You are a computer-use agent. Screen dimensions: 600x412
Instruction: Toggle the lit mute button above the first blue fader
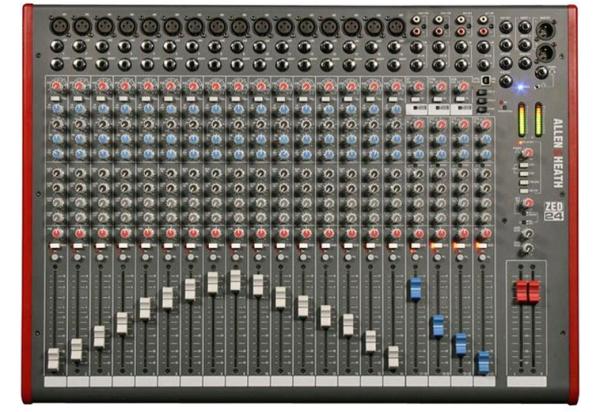click(415, 246)
